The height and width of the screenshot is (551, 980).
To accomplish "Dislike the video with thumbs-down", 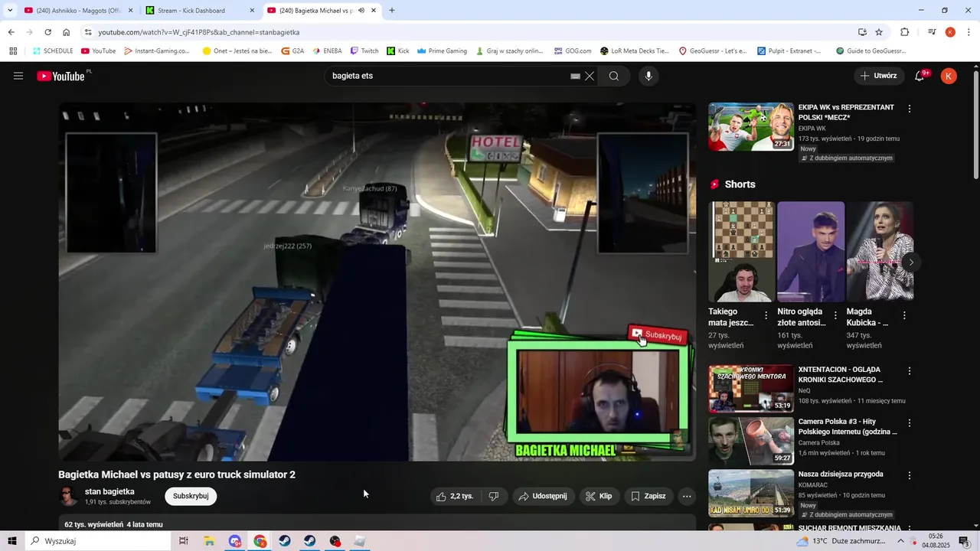I will [x=494, y=496].
